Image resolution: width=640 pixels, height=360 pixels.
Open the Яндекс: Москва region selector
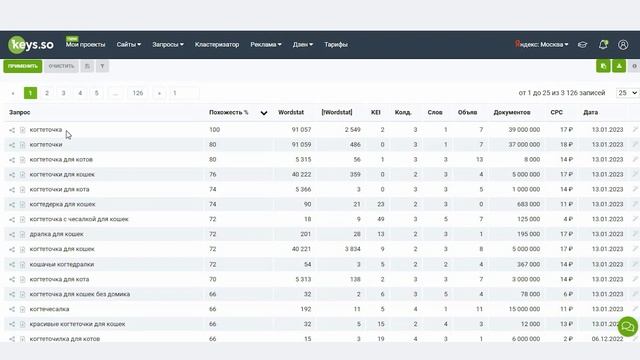[x=541, y=44]
